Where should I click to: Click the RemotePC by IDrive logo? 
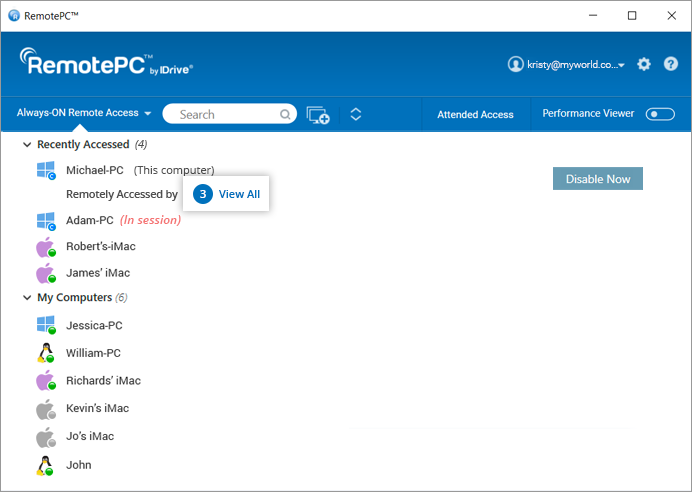point(106,63)
